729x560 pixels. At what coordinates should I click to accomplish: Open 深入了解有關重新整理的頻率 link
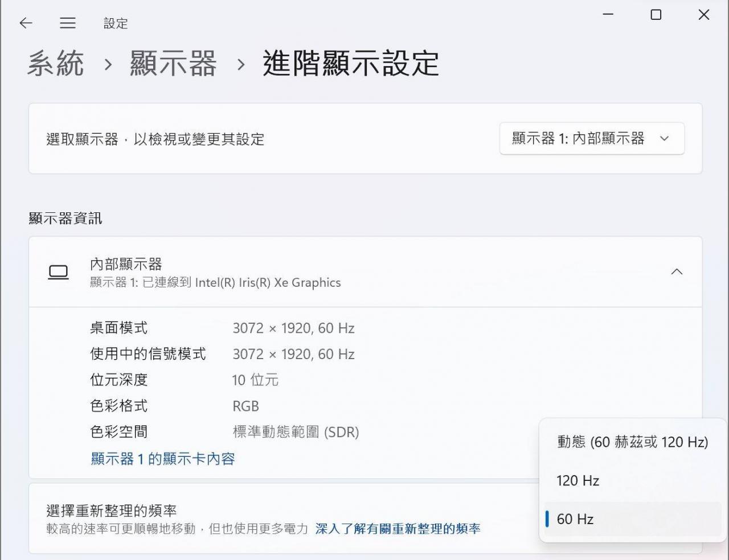click(398, 529)
